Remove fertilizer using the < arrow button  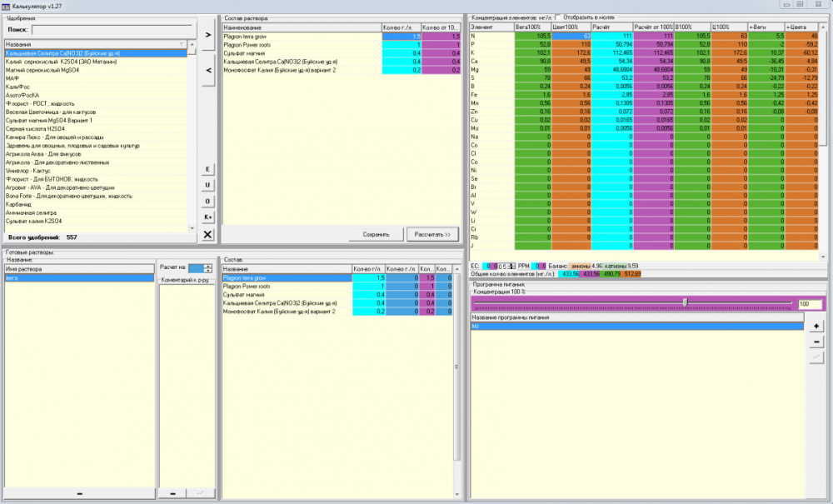coord(208,70)
